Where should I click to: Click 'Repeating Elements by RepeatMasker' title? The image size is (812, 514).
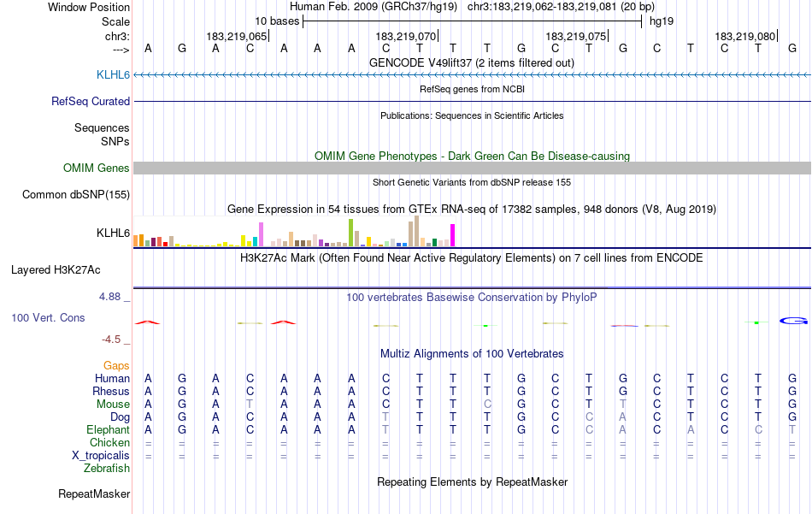click(472, 482)
